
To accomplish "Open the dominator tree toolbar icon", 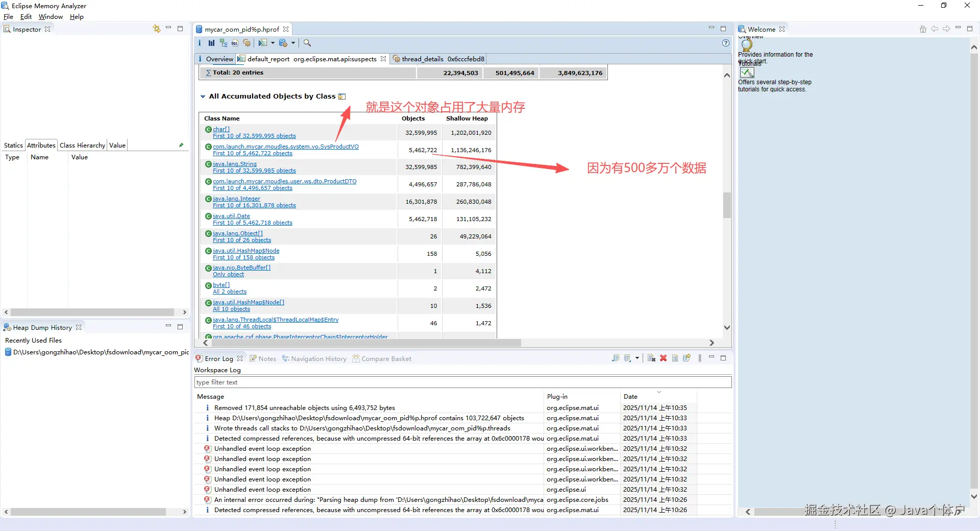I will (x=224, y=43).
